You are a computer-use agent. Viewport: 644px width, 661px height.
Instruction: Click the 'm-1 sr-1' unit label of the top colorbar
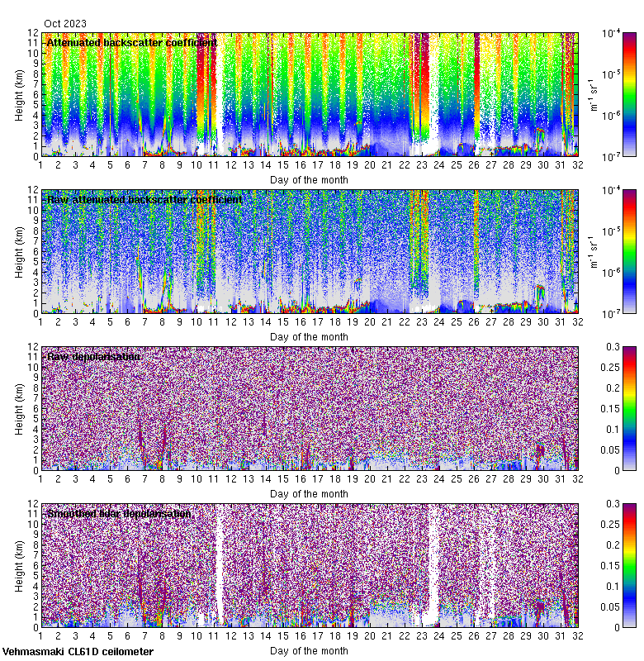point(592,94)
